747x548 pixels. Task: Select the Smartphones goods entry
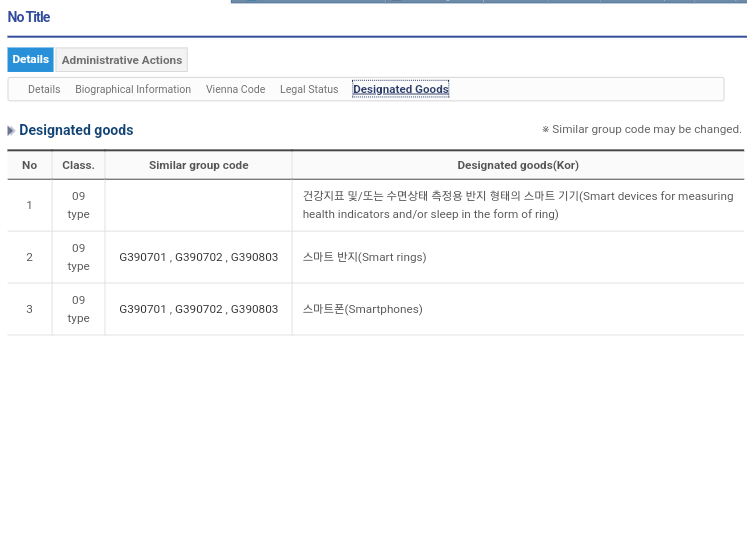tap(362, 310)
